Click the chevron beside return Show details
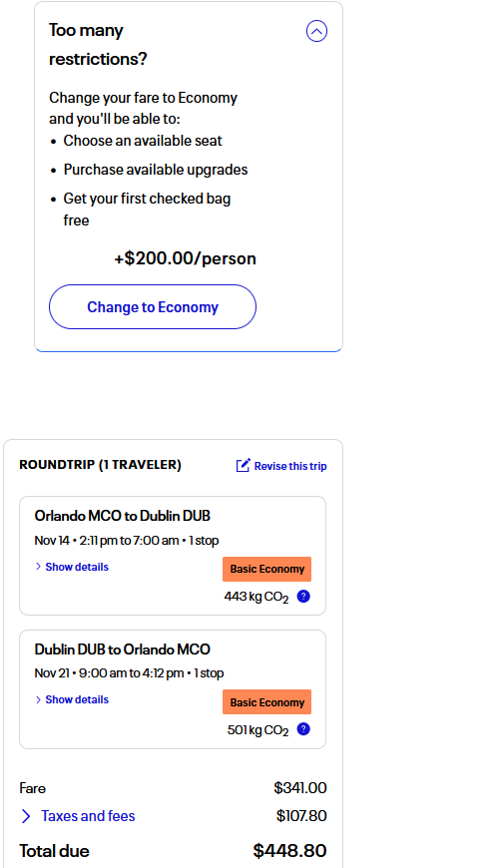The image size is (499, 868). pyautogui.click(x=38, y=699)
